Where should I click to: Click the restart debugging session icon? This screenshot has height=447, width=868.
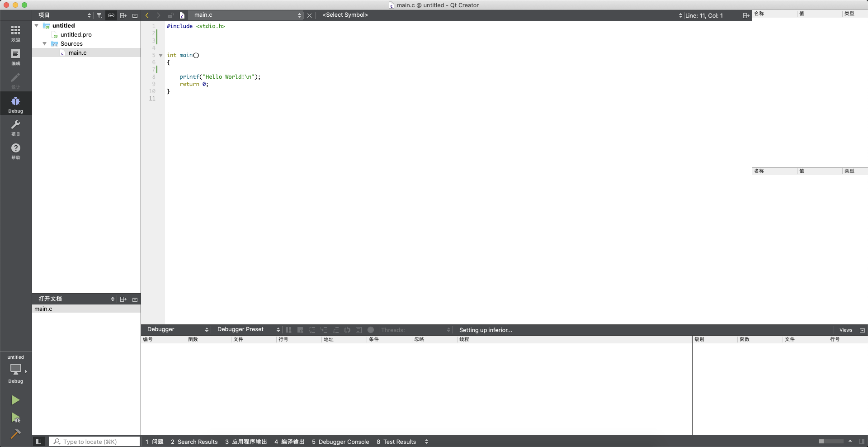(x=347, y=330)
